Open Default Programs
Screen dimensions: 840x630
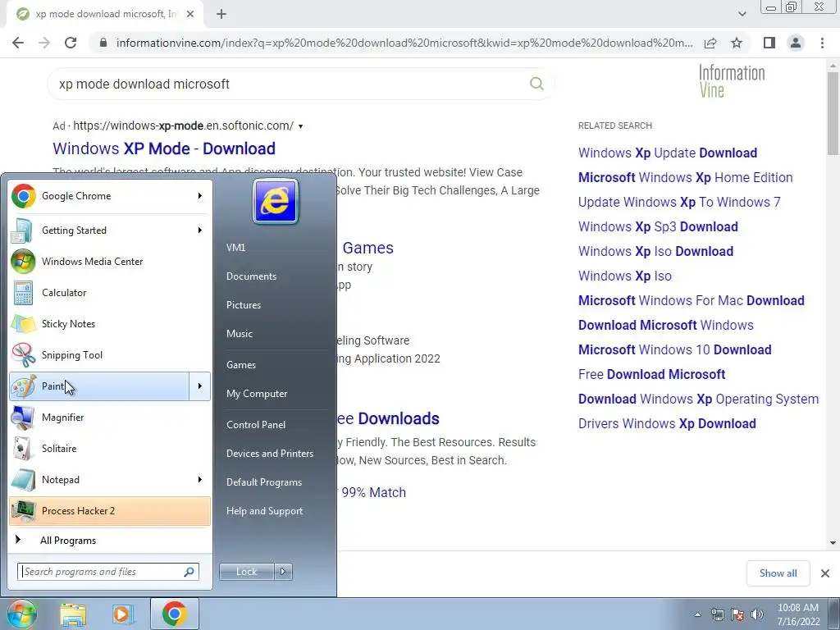[x=263, y=482]
